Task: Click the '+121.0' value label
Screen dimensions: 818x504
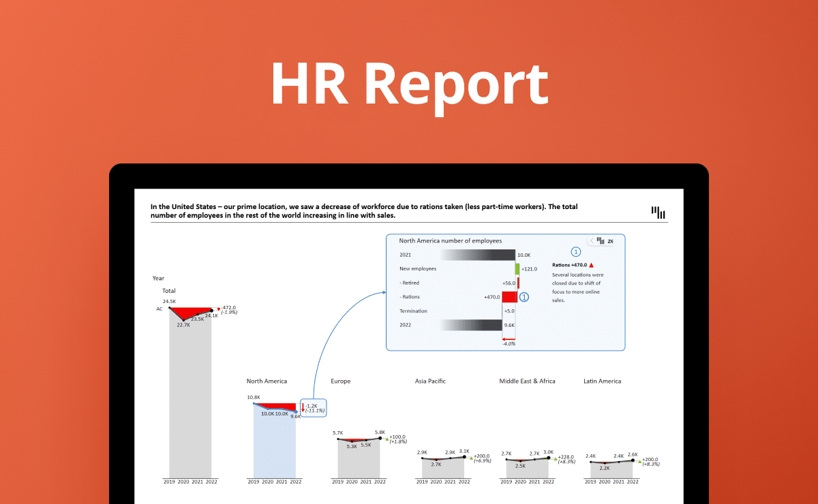Action: 529,268
